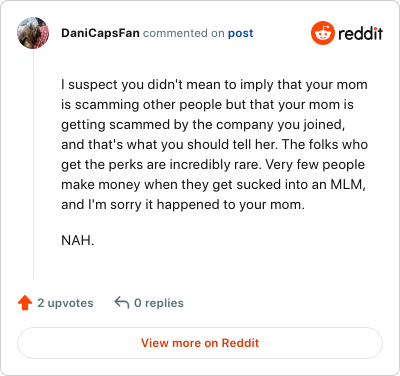The width and height of the screenshot is (400, 376).
Task: Click the vertical comment thread line
Action: tap(33, 164)
